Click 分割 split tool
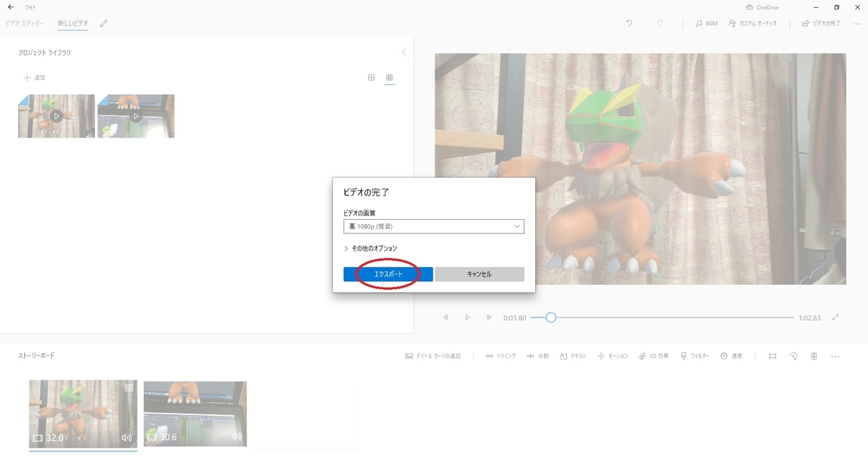Image resolution: width=868 pixels, height=470 pixels. 538,356
